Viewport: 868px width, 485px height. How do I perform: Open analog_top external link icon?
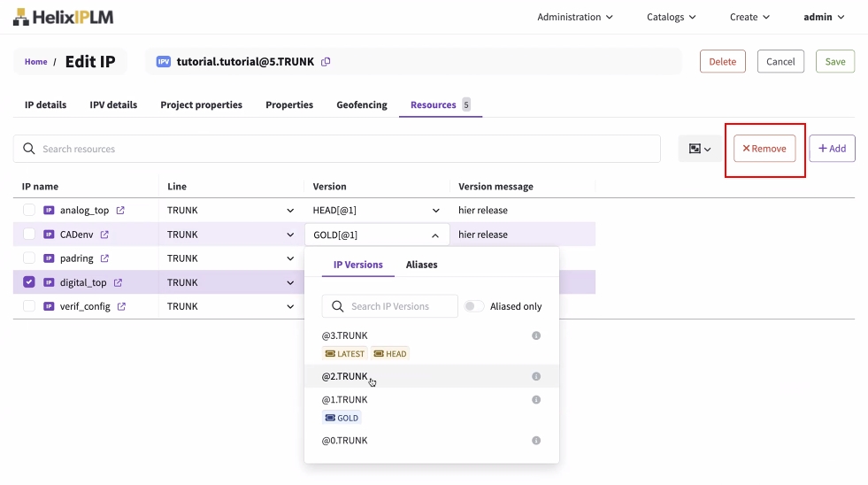120,211
